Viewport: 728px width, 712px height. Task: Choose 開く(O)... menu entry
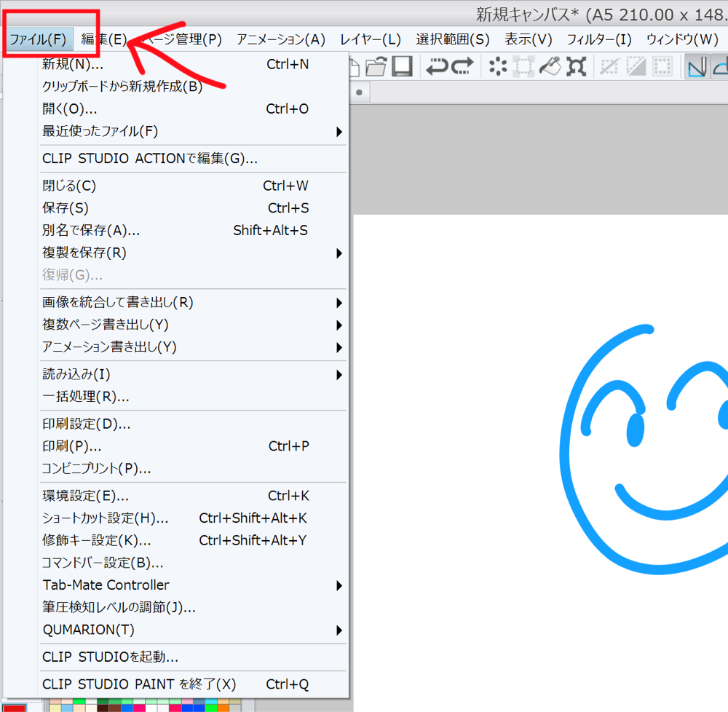[x=194, y=108]
